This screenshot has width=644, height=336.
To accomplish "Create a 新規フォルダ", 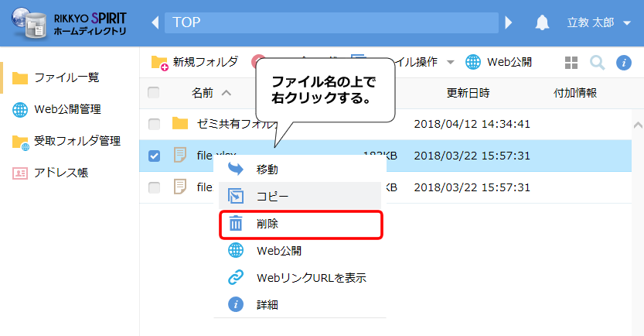I will tap(195, 62).
